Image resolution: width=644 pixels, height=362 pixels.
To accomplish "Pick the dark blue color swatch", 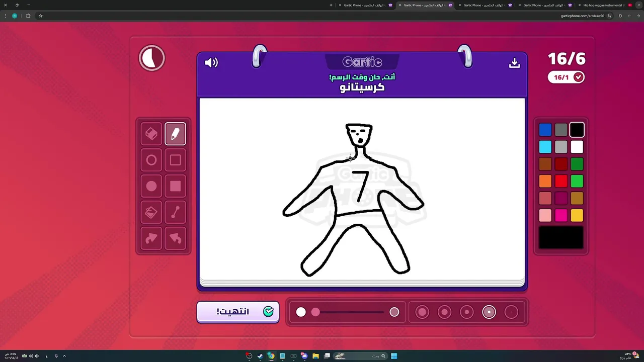I will tap(545, 130).
